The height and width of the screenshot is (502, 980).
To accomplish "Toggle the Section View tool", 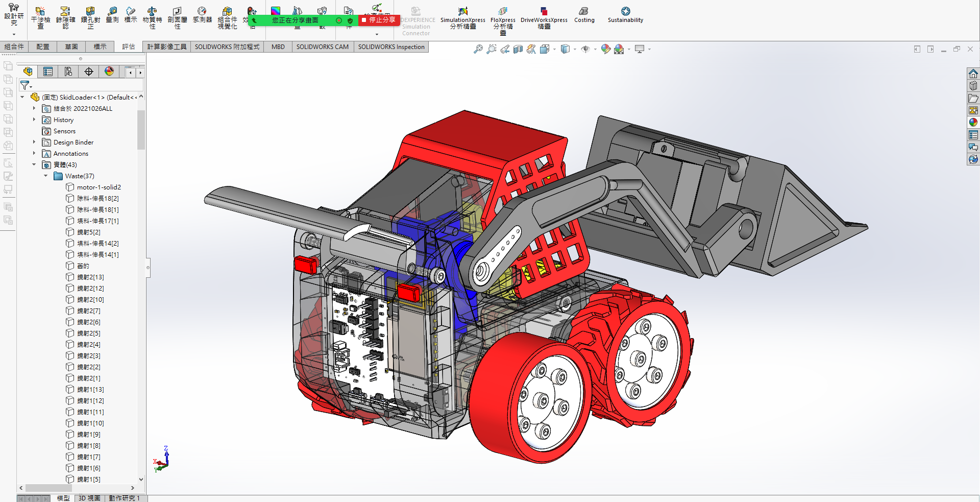I will (x=518, y=49).
